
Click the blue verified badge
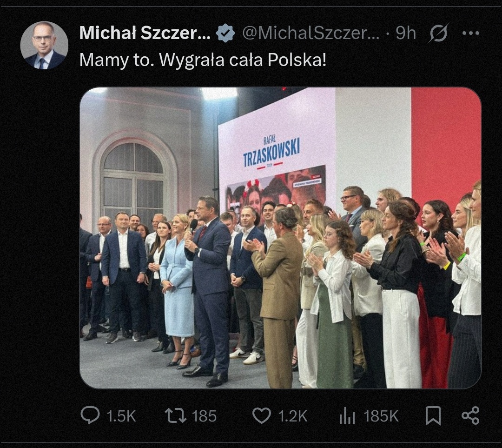pos(226,33)
